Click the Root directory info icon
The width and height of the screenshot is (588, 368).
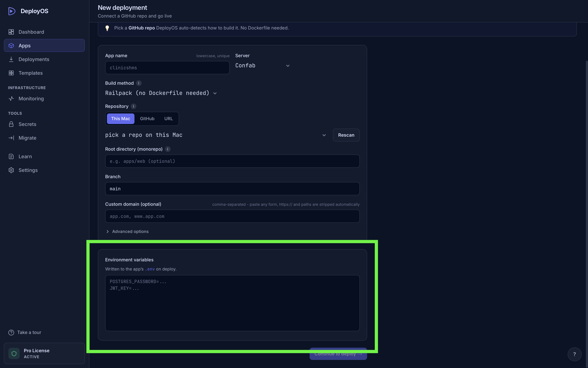pos(168,149)
